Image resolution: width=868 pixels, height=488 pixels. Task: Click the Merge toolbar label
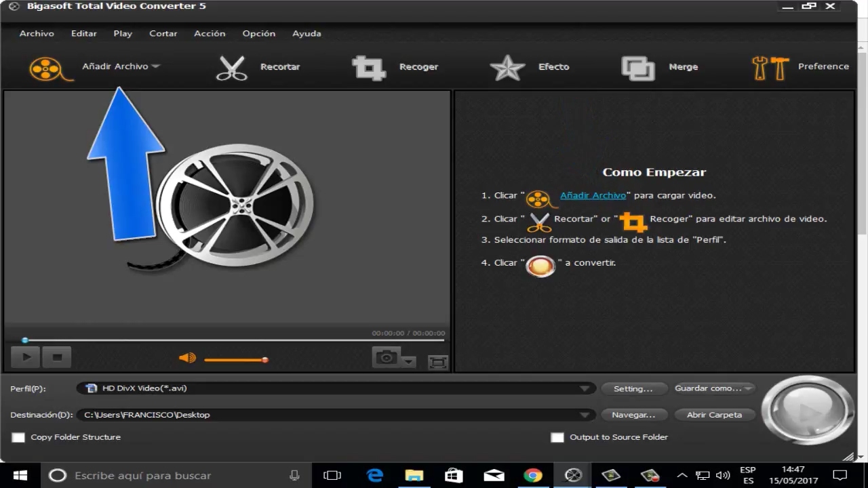point(683,67)
